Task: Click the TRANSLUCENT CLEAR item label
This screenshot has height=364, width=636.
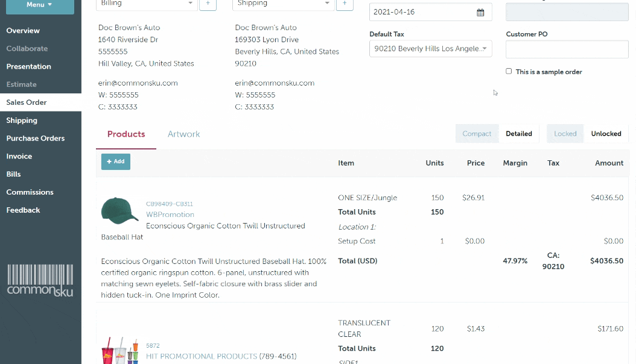Action: (x=364, y=328)
